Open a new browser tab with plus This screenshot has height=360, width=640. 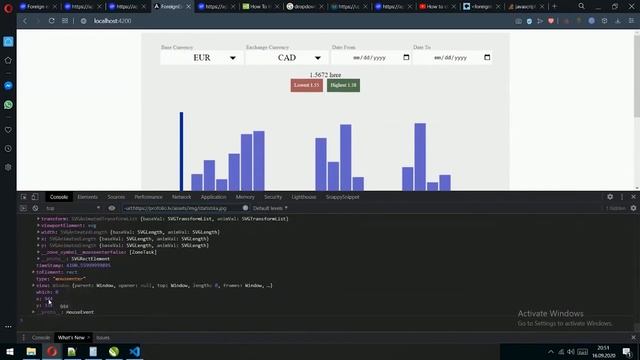point(554,6)
